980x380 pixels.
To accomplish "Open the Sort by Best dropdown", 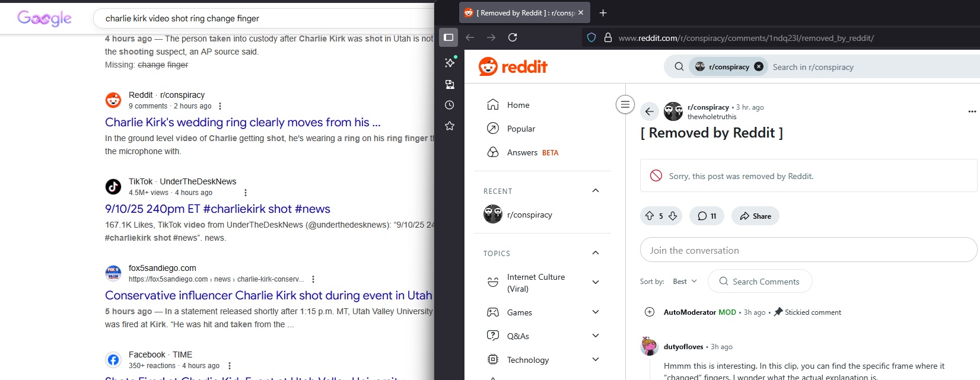I will [x=685, y=282].
